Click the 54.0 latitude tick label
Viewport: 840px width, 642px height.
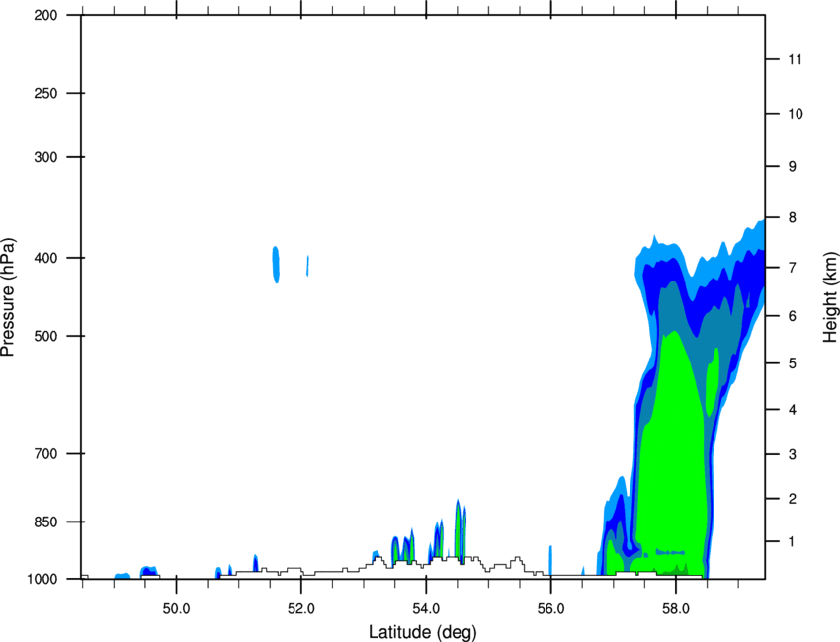point(426,609)
